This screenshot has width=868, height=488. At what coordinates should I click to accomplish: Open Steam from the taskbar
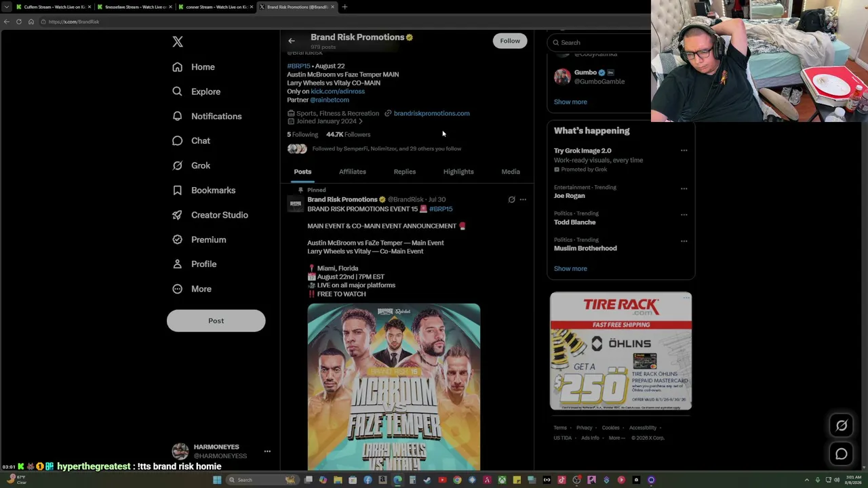click(427, 480)
